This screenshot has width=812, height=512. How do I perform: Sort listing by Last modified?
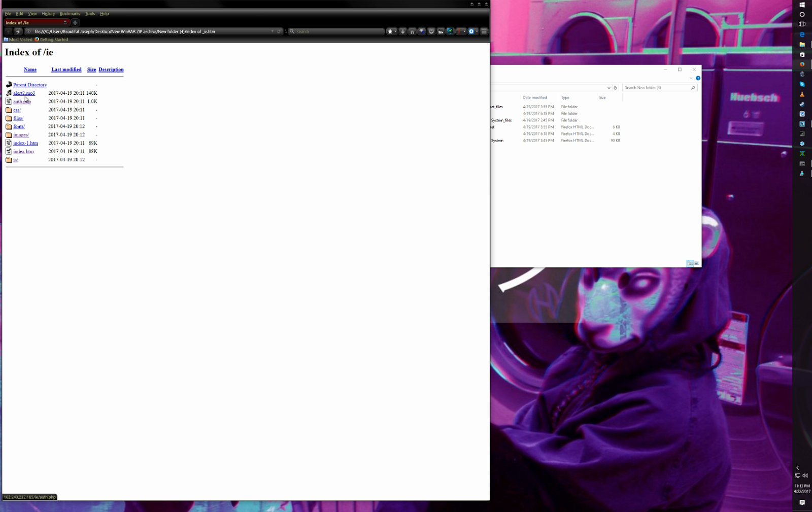click(x=66, y=70)
